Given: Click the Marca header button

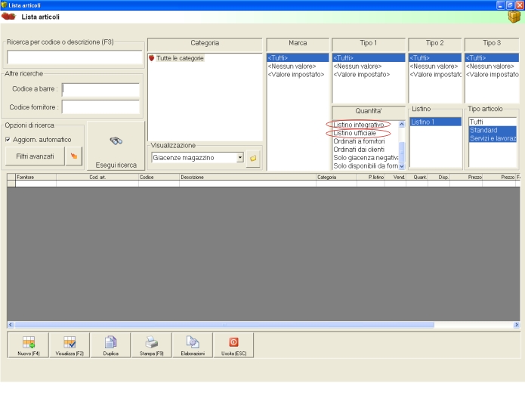Looking at the screenshot, I should (x=298, y=43).
